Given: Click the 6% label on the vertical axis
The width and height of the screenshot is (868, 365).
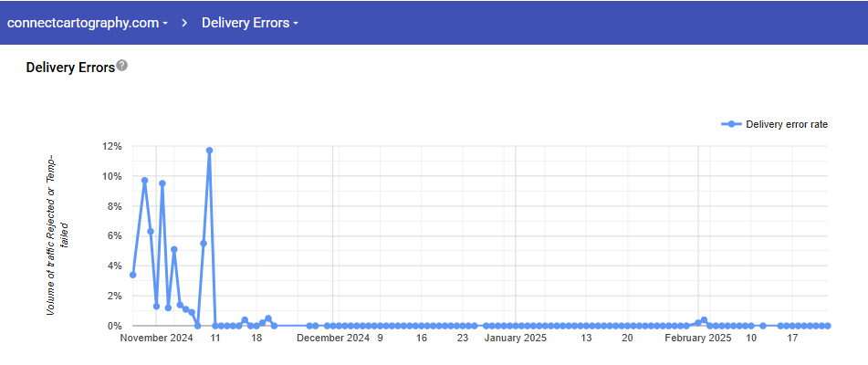Looking at the screenshot, I should [x=115, y=235].
